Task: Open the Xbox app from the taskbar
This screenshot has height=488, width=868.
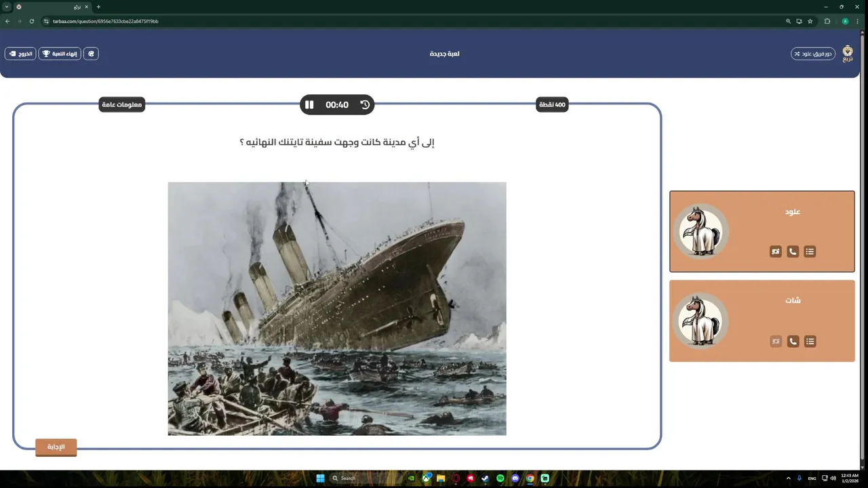Action: (426, 478)
